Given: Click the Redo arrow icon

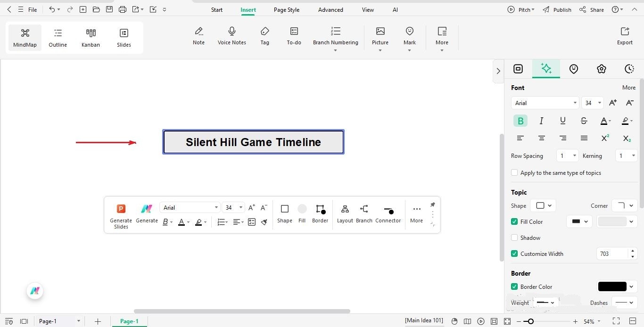Looking at the screenshot, I should pos(70,9).
